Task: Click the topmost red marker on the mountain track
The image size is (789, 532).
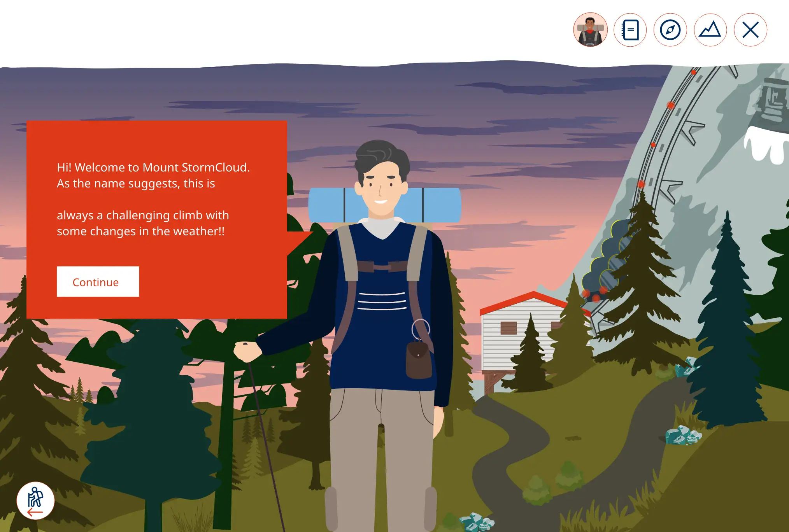Action: (x=694, y=72)
